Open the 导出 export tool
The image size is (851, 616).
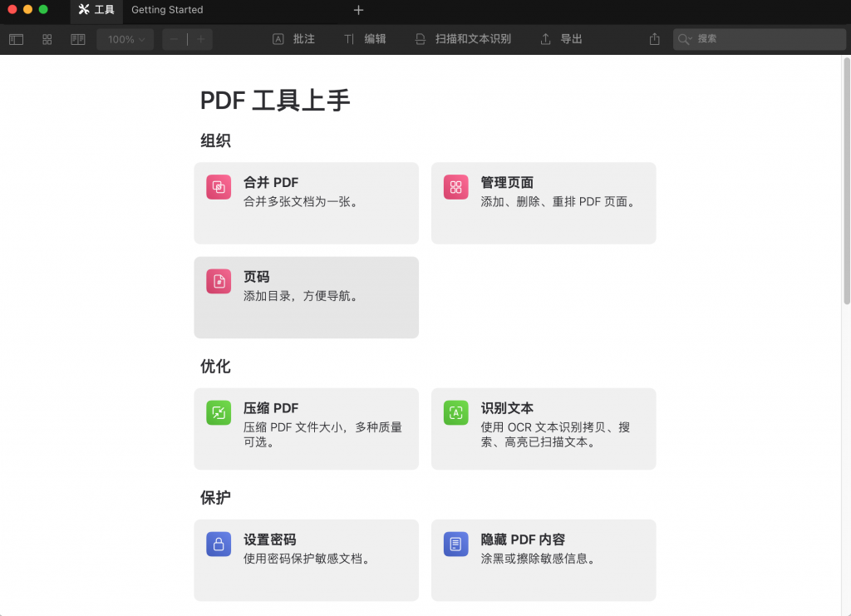[x=560, y=38]
